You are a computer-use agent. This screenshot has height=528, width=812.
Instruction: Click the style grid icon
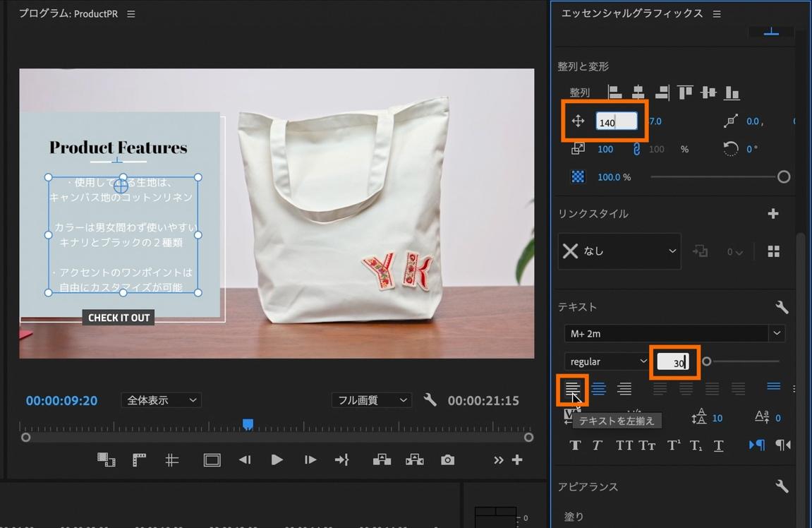773,251
